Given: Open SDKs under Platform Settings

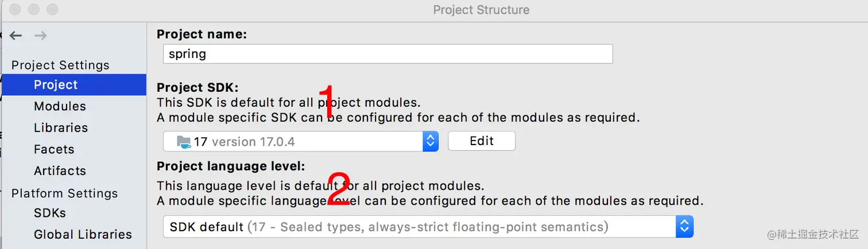Looking at the screenshot, I should click(x=50, y=213).
